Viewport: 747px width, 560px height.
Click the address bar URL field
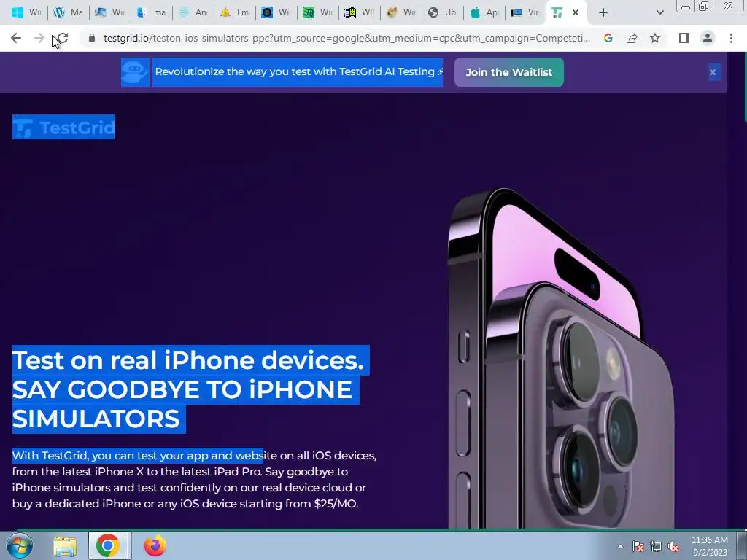point(347,38)
